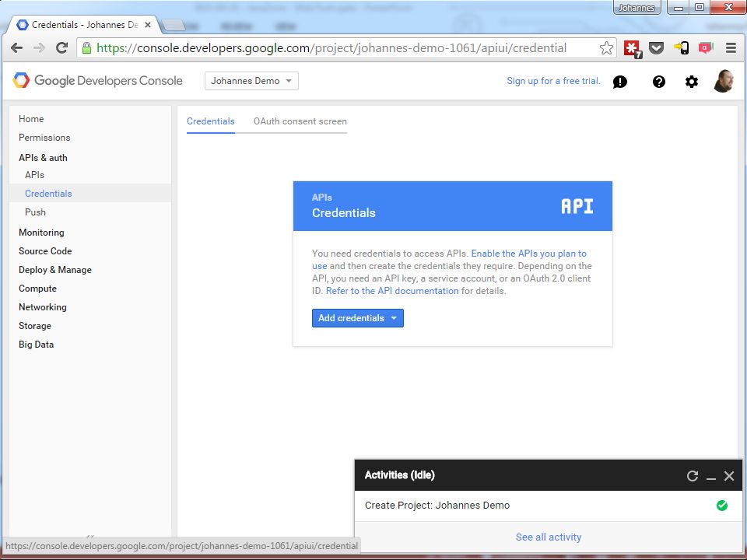Expand Big Data section
The image size is (747, 560).
37,345
